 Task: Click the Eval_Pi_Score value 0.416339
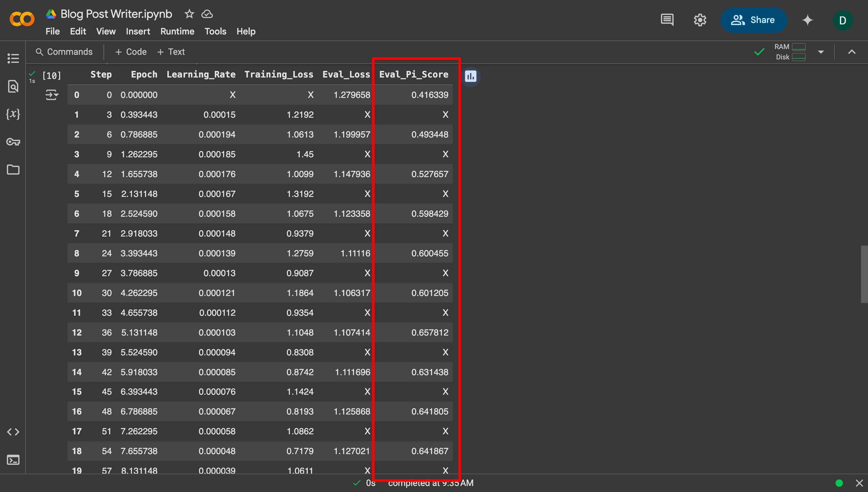pyautogui.click(x=430, y=95)
